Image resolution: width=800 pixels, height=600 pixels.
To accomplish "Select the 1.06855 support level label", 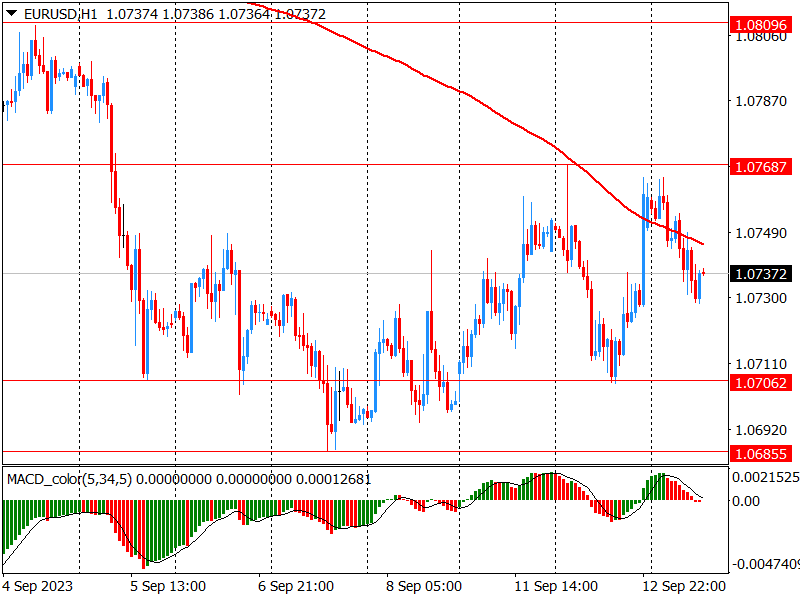I will tap(761, 454).
